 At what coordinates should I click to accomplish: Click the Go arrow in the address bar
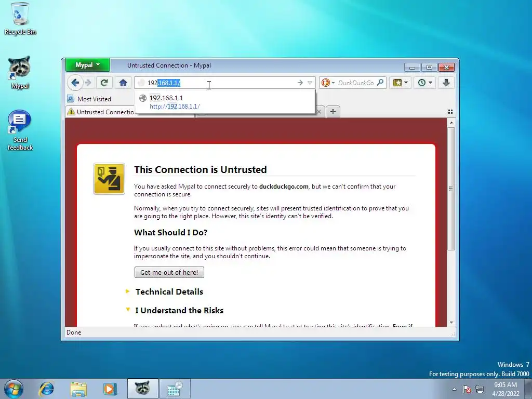point(300,83)
